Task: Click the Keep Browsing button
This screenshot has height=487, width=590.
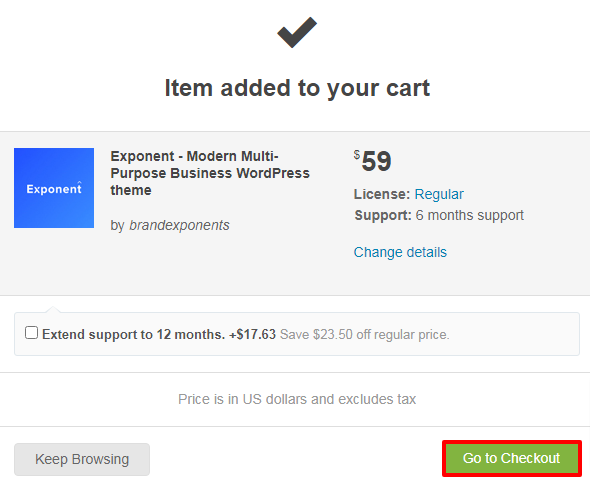Action: pos(82,459)
